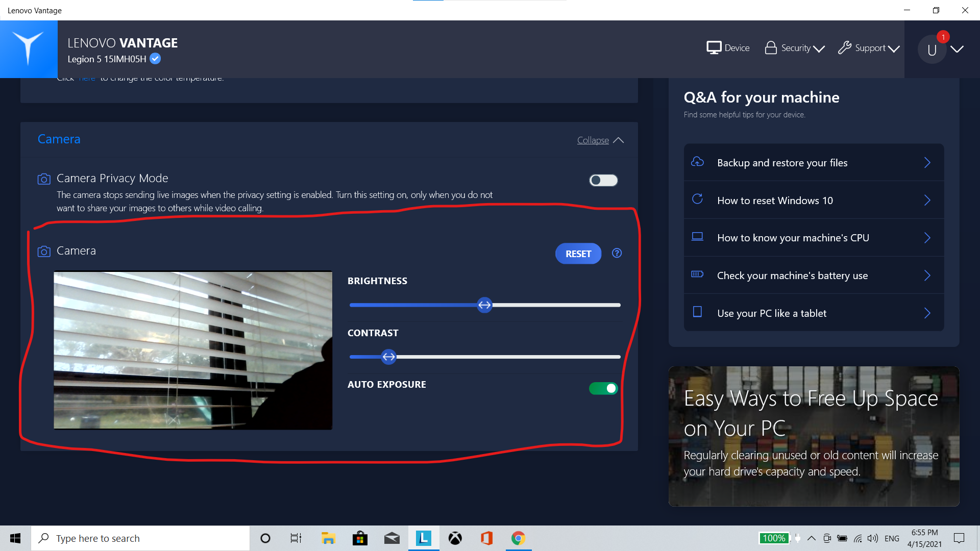Click the Lenovo Vantage logo icon
This screenshot has height=551, width=980.
[x=29, y=49]
